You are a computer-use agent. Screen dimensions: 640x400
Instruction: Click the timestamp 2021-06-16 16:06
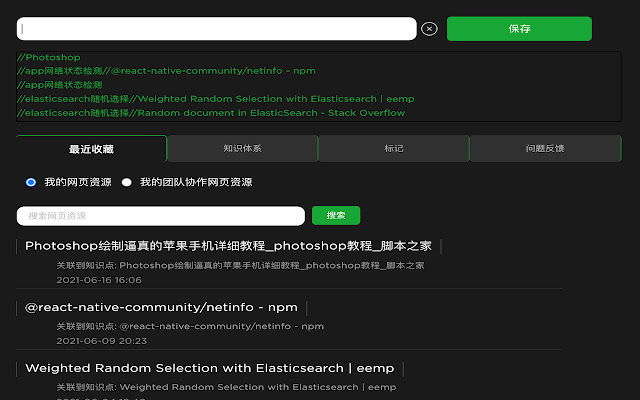tap(99, 280)
